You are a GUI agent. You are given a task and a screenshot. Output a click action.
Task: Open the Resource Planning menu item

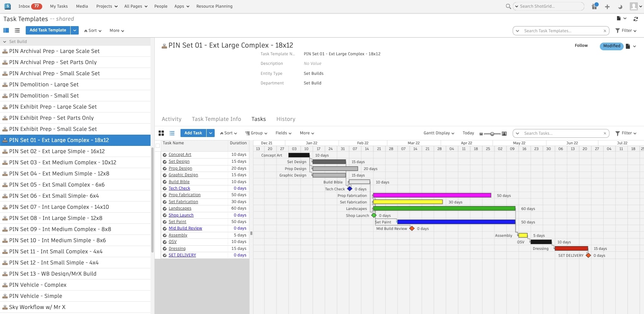[214, 7]
